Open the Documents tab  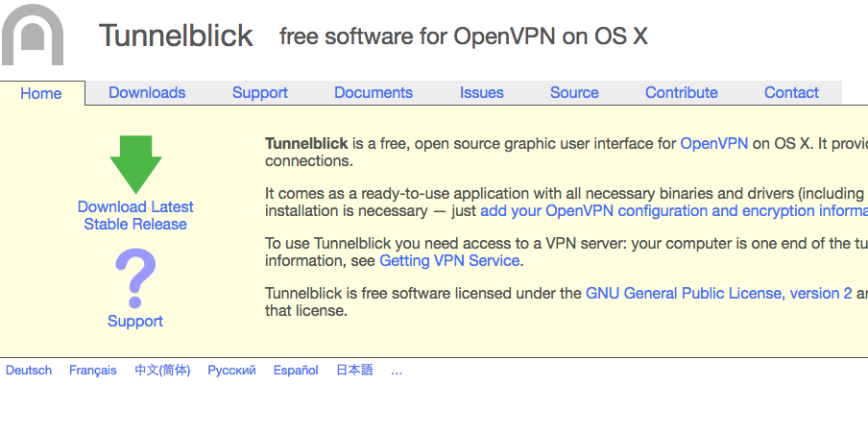(374, 92)
